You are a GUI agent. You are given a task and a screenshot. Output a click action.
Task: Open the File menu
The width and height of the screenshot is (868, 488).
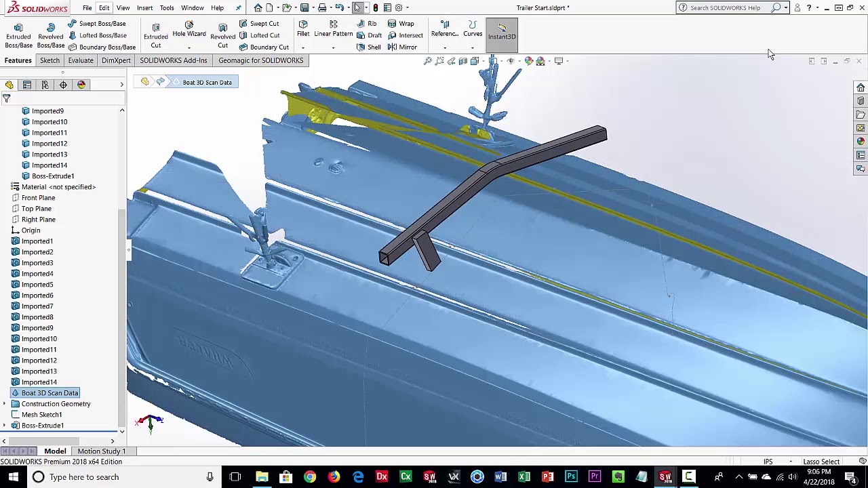pyautogui.click(x=87, y=7)
